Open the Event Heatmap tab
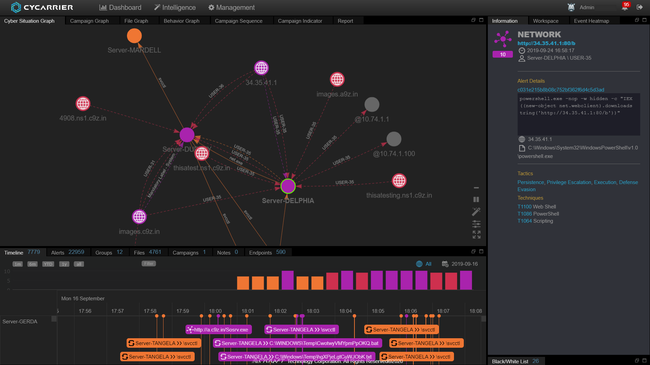 (x=591, y=21)
